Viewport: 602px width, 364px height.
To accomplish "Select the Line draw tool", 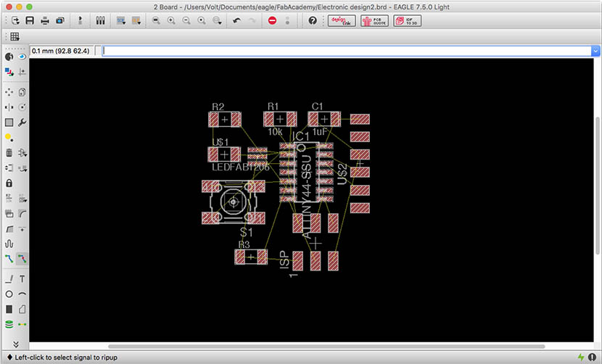I will pos(9,279).
